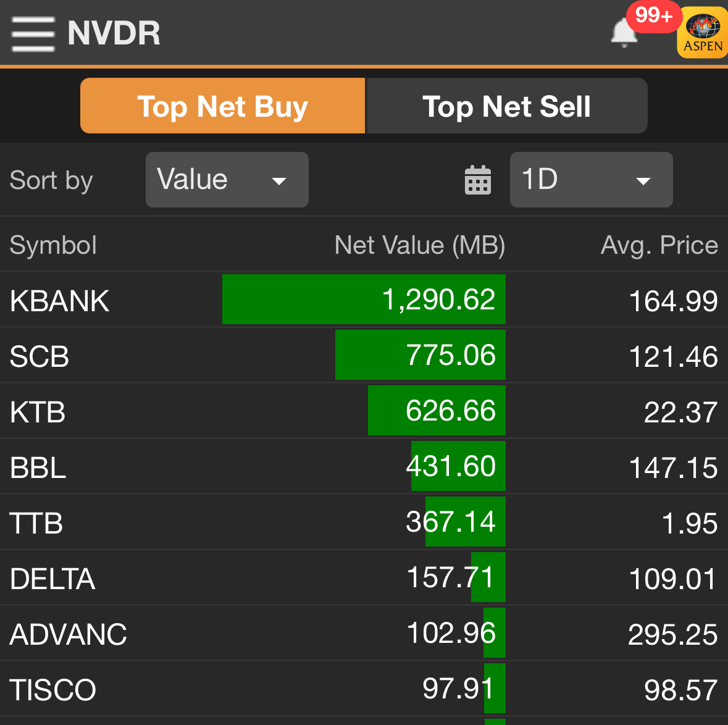Expand the 1D period dropdown
The width and height of the screenshot is (728, 725).
tap(591, 180)
